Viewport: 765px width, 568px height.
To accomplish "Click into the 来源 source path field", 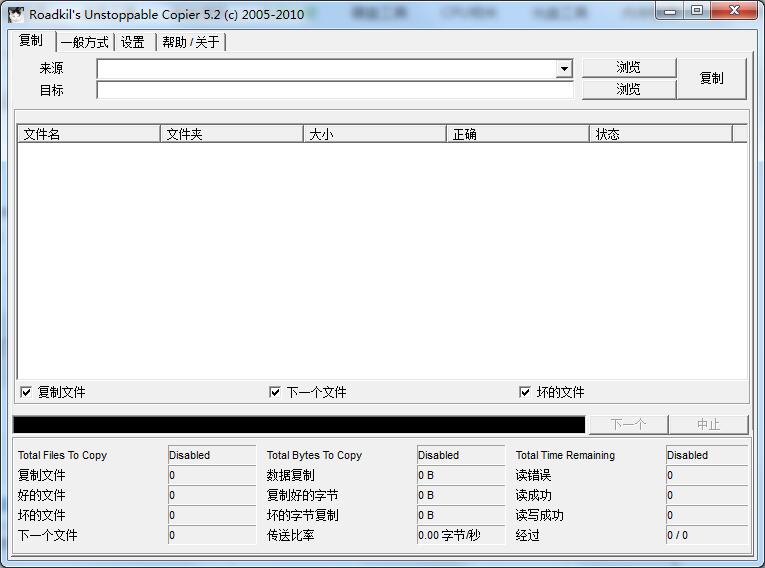I will coord(326,69).
